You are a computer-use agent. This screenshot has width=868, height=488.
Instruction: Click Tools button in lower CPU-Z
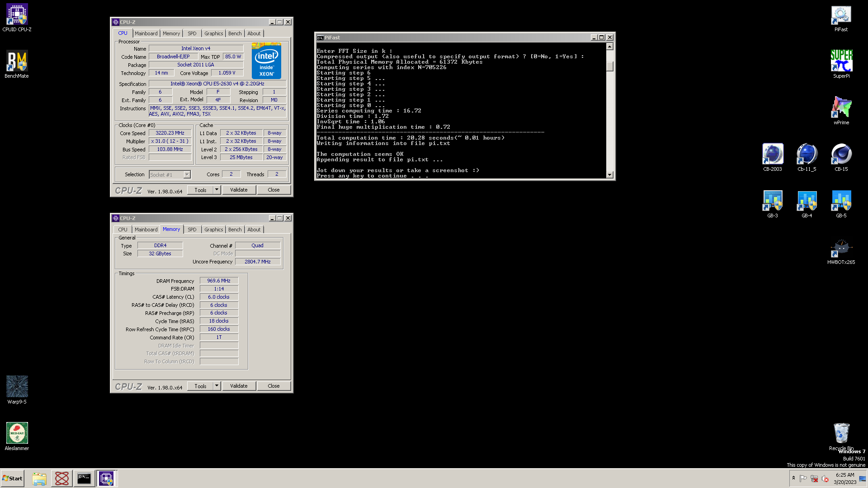[x=200, y=386]
